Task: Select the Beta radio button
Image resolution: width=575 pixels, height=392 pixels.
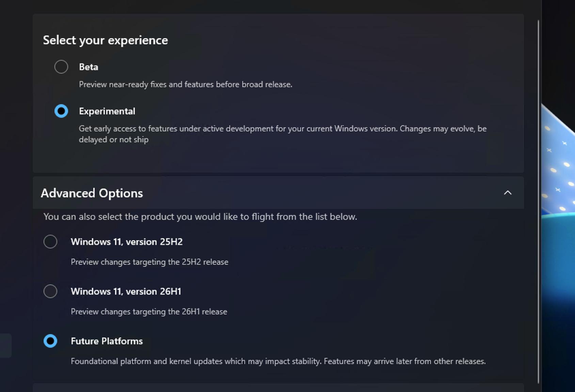Action: pos(61,67)
